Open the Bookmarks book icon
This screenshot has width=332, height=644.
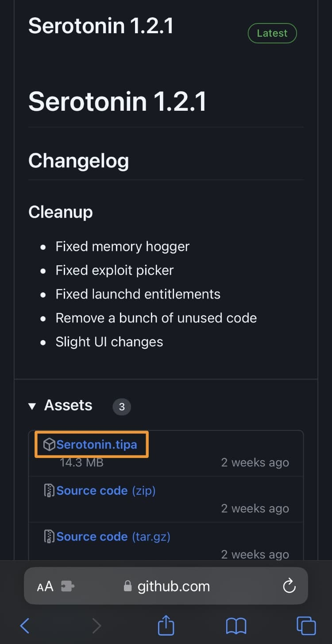point(236,625)
